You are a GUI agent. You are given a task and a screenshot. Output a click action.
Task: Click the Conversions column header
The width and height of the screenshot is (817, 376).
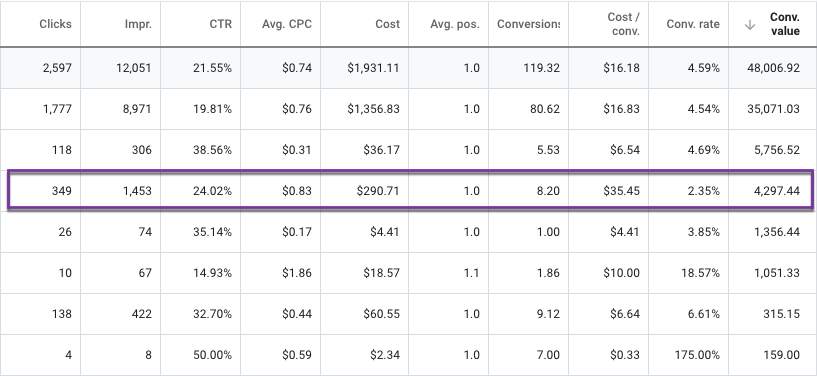(528, 24)
